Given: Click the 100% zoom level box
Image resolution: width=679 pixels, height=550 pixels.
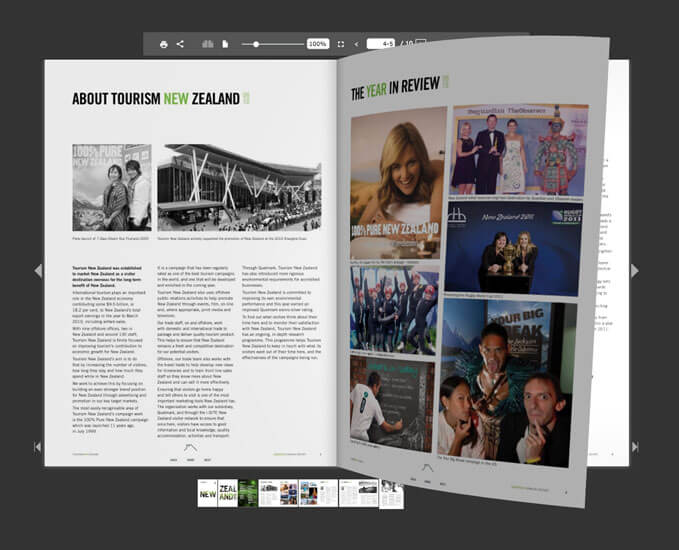Looking at the screenshot, I should (x=317, y=44).
